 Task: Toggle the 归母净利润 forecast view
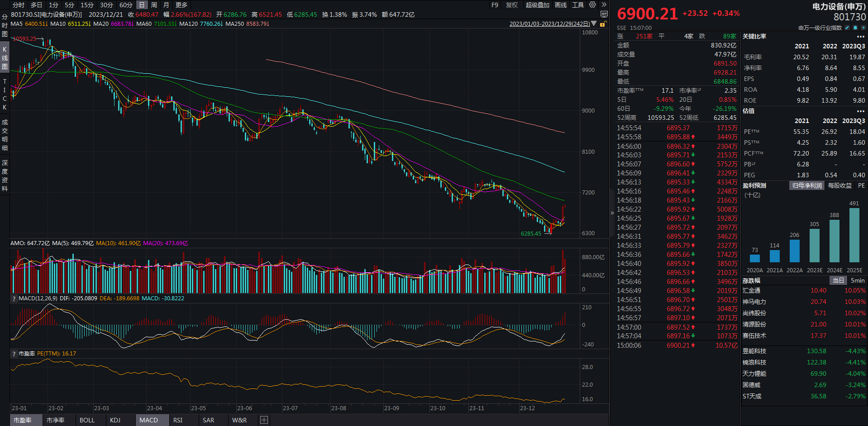pos(807,185)
